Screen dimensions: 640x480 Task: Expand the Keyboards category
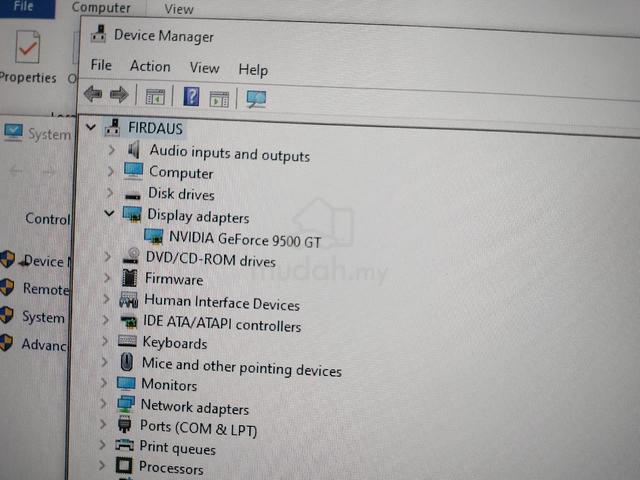pos(105,340)
